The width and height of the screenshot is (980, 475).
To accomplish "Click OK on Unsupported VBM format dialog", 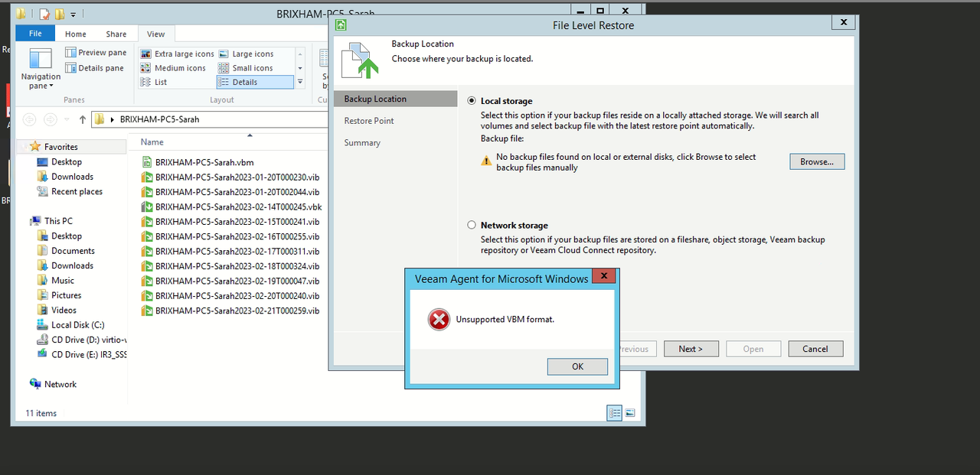I will (577, 366).
